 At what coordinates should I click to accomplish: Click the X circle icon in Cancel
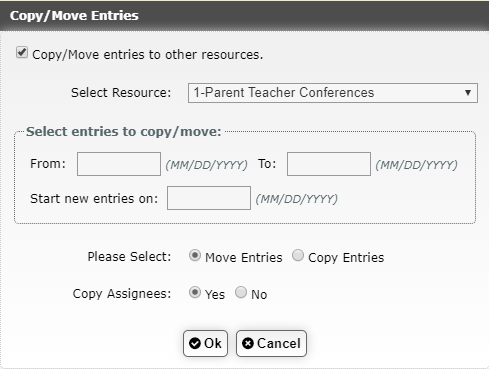click(x=248, y=343)
